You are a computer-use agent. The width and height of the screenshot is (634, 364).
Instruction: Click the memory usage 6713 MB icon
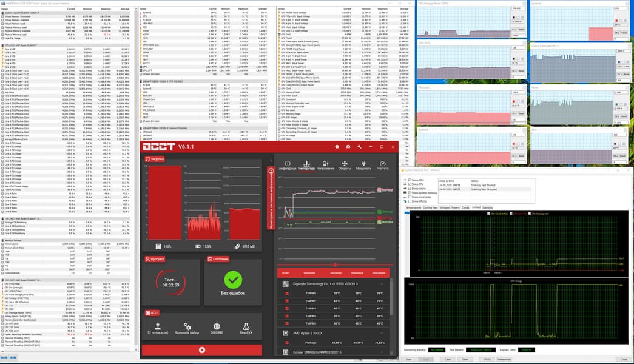click(x=237, y=246)
